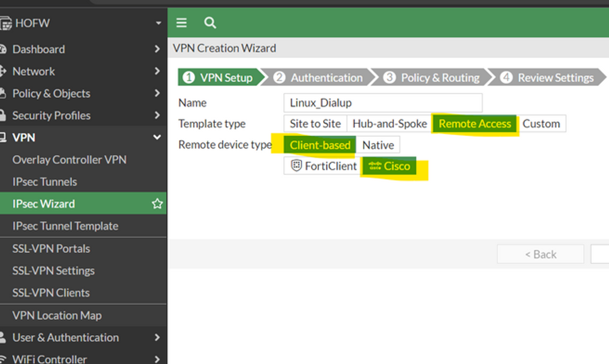The width and height of the screenshot is (609, 364).
Task: Open the search magnifier icon
Action: 210,23
